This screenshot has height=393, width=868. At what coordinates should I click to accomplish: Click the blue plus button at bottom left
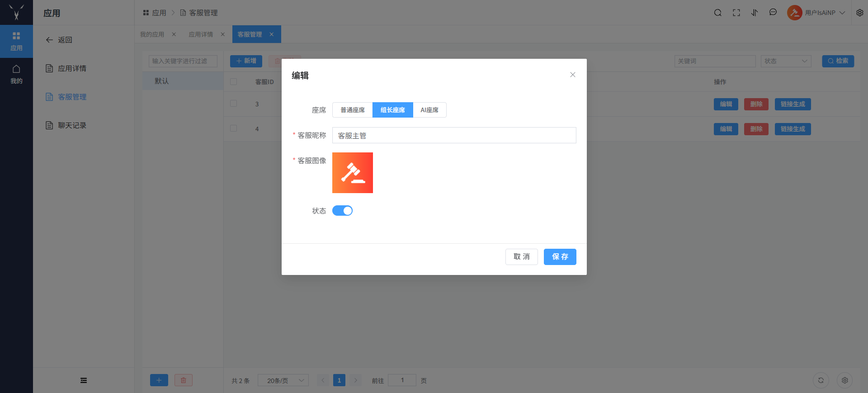pos(159,380)
